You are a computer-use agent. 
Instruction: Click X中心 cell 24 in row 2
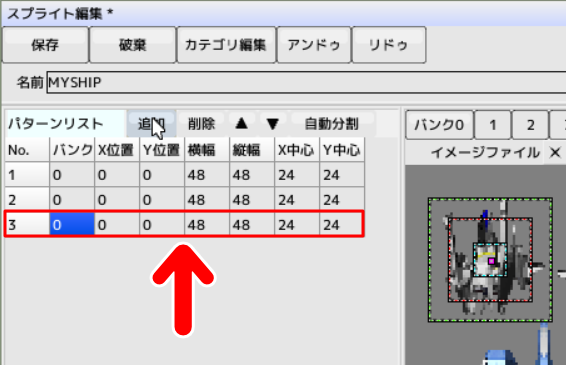pos(297,200)
